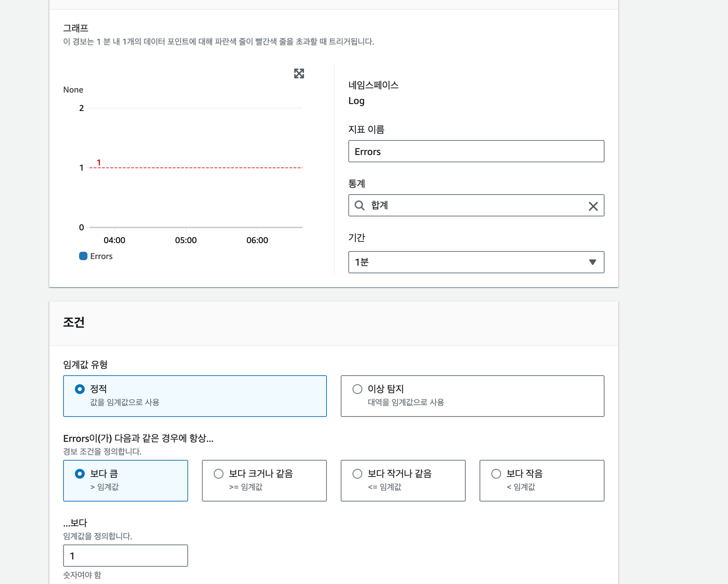Click the 04:00 time axis label
Viewport: 728px width, 584px height.
[x=114, y=240]
